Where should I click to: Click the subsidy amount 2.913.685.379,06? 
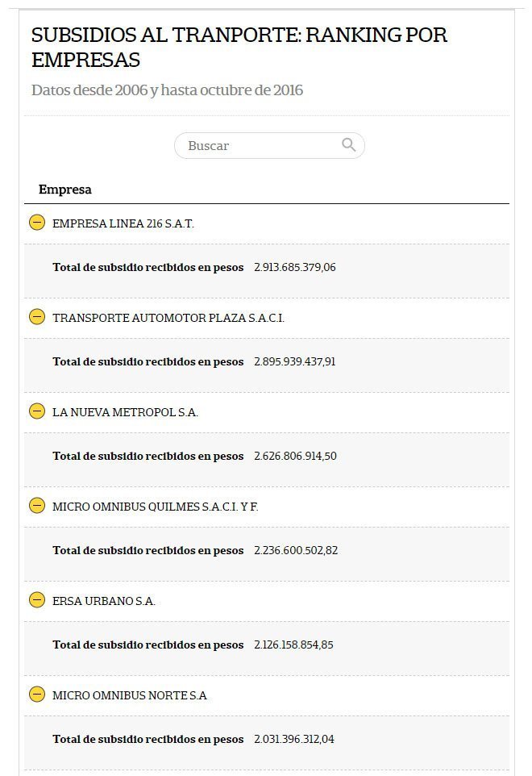pyautogui.click(x=295, y=267)
